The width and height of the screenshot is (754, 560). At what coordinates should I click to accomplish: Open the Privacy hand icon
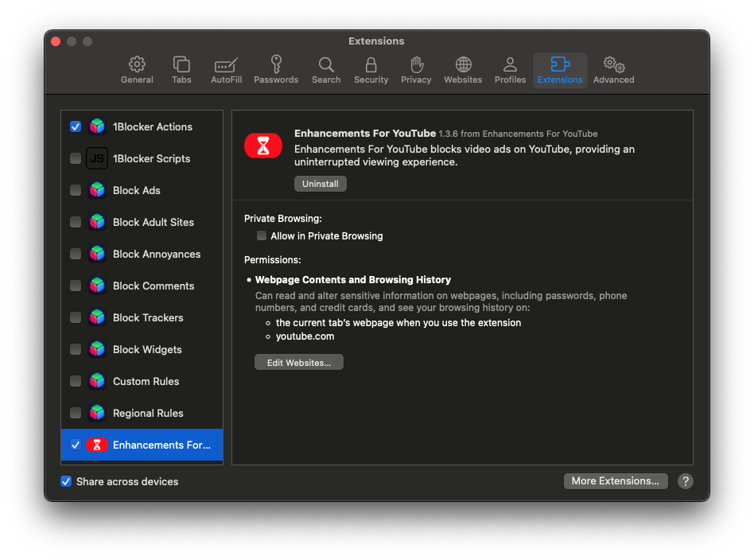click(417, 64)
